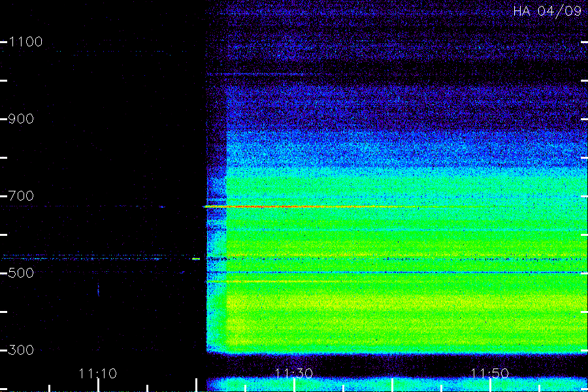Viewport: 588px width, 392px height.
Task: Click the 900 frequency axis label
Action: tap(21, 119)
